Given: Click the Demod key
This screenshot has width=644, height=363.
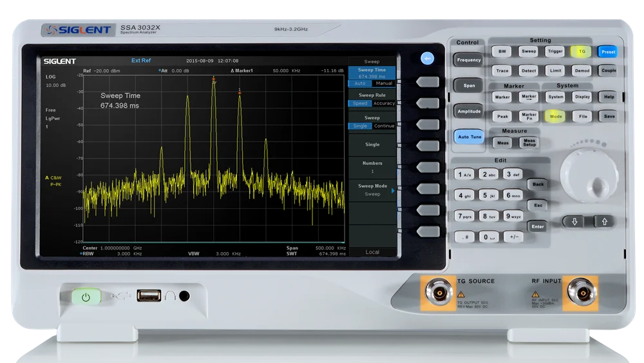Looking at the screenshot, I should [582, 71].
